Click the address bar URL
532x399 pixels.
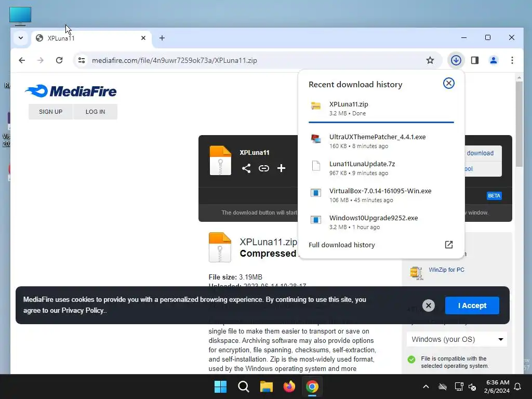175,60
